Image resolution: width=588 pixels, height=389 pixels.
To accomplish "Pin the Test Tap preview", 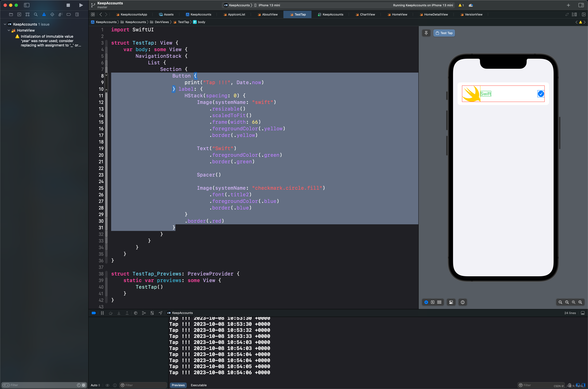I will point(426,33).
